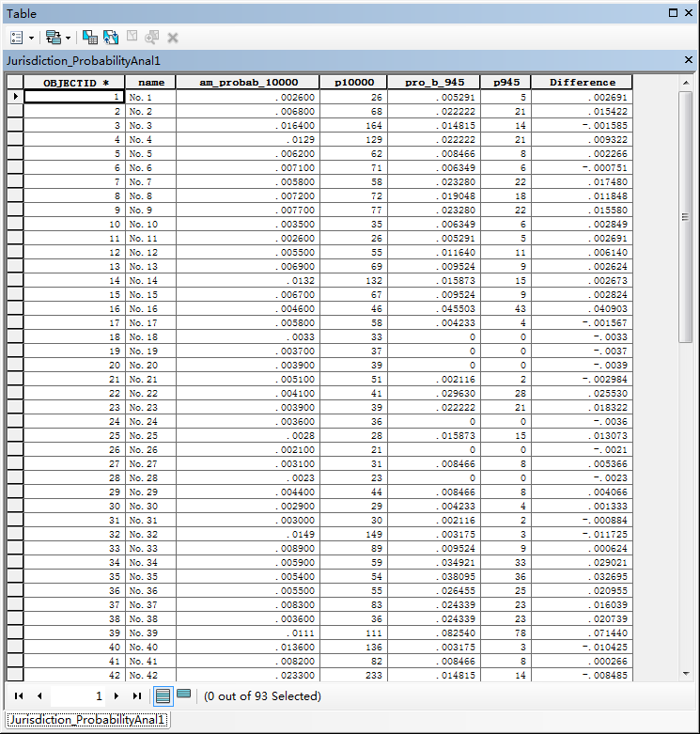Click the Related Tables icon
Screen dimensions: 700x734
pyautogui.click(x=53, y=38)
